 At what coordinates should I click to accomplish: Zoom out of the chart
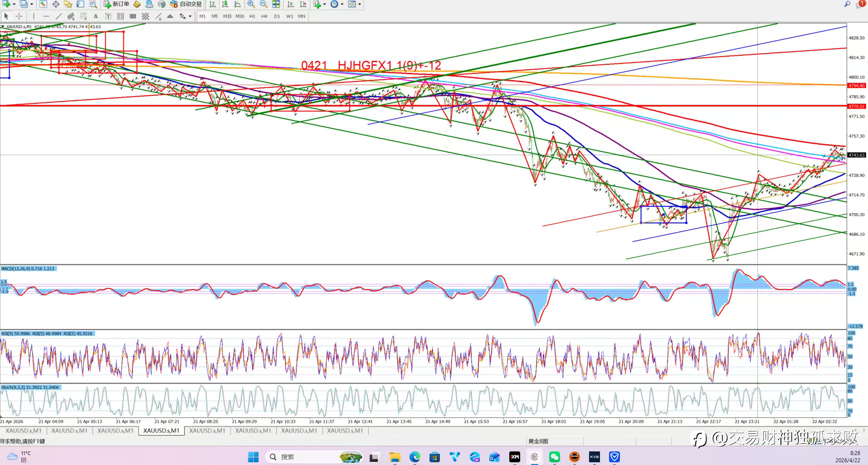click(x=263, y=4)
